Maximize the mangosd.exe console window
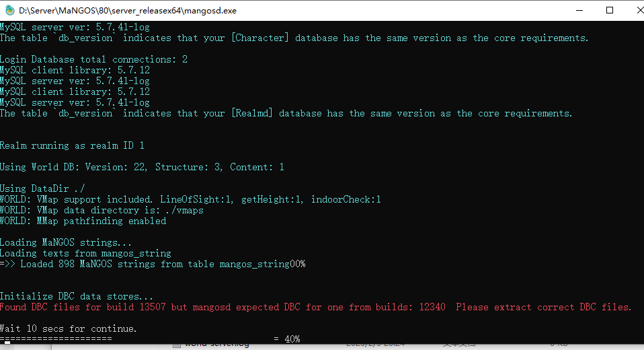Screen dimensions: 644x350 pos(610,10)
